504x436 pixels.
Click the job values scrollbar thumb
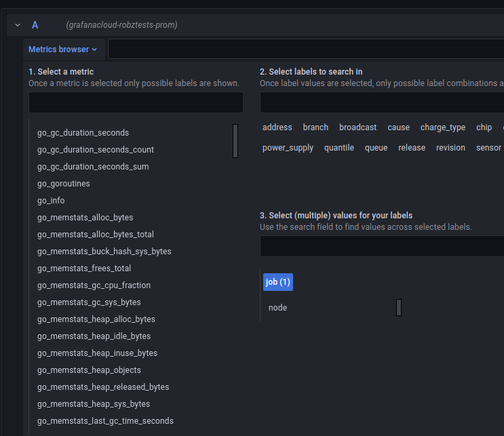(399, 307)
